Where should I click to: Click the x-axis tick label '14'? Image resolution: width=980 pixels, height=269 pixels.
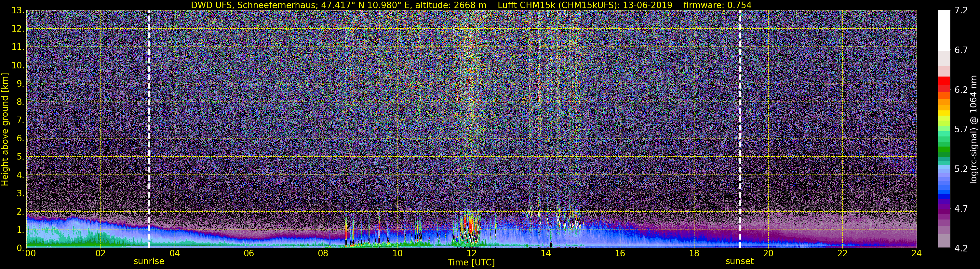click(x=545, y=253)
